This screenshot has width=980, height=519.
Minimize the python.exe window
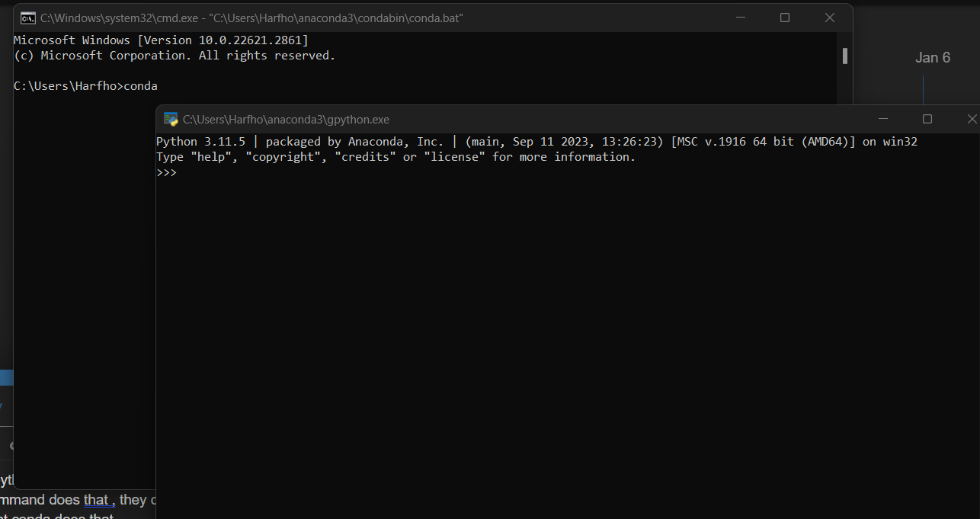coord(883,119)
